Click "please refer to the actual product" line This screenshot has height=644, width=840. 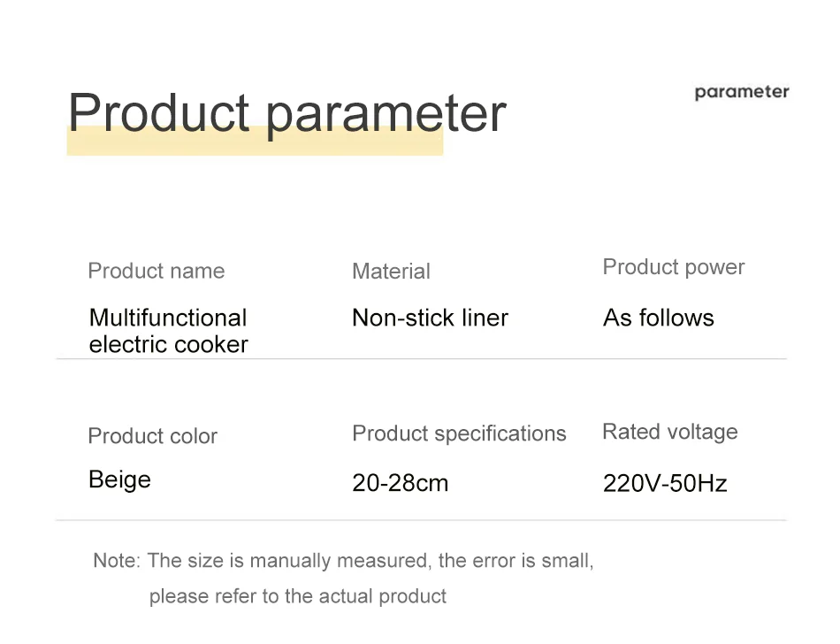[x=298, y=596]
